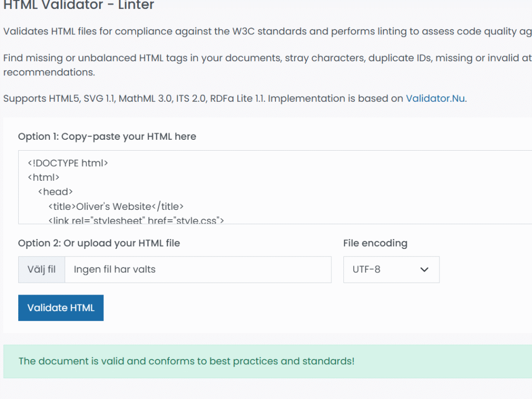Click the word "recommendations." in the description
532x399 pixels.
49,72
